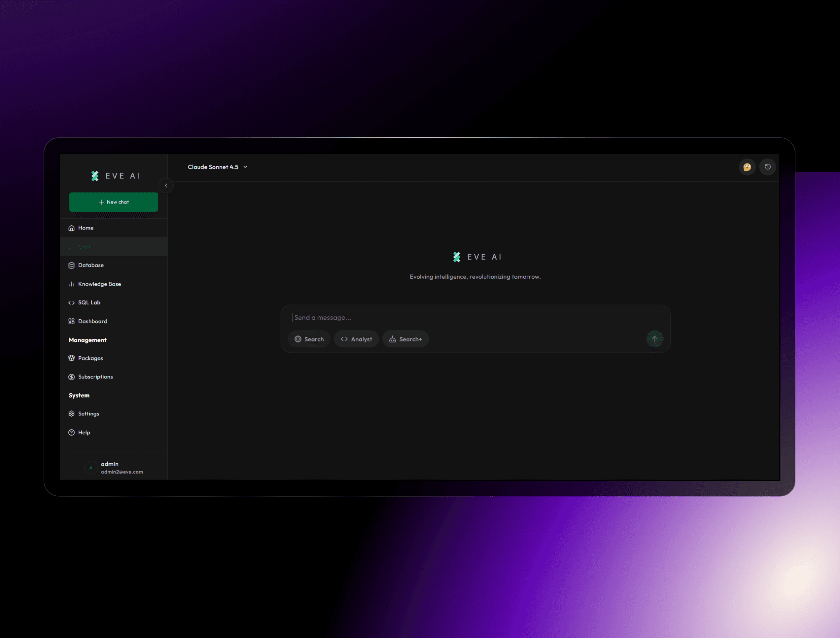This screenshot has width=840, height=638.
Task: Open the Help question mark item
Action: click(84, 432)
